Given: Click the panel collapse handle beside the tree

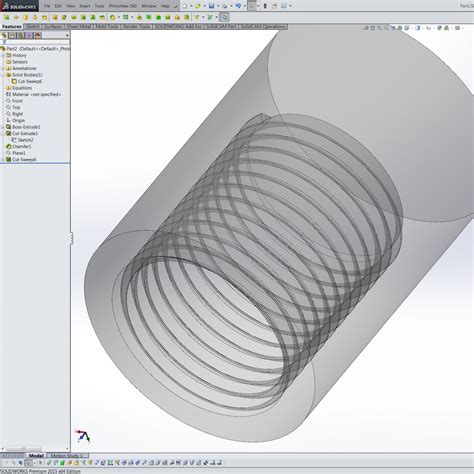Looking at the screenshot, I should click(x=71, y=239).
